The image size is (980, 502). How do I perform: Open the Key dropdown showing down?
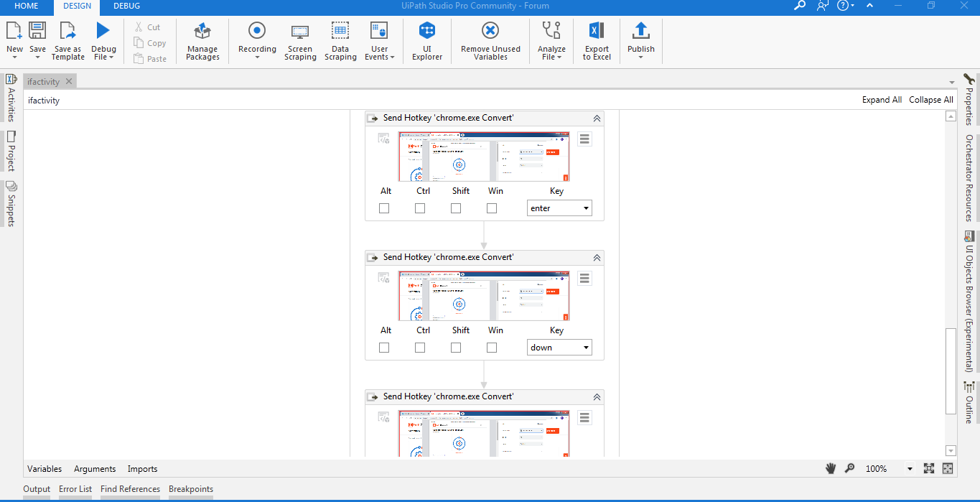pos(559,348)
